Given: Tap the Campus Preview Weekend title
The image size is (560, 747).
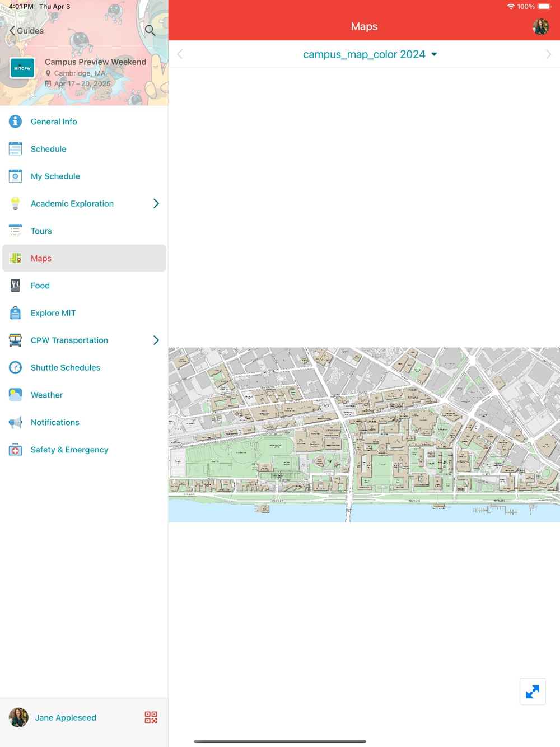Looking at the screenshot, I should point(95,62).
